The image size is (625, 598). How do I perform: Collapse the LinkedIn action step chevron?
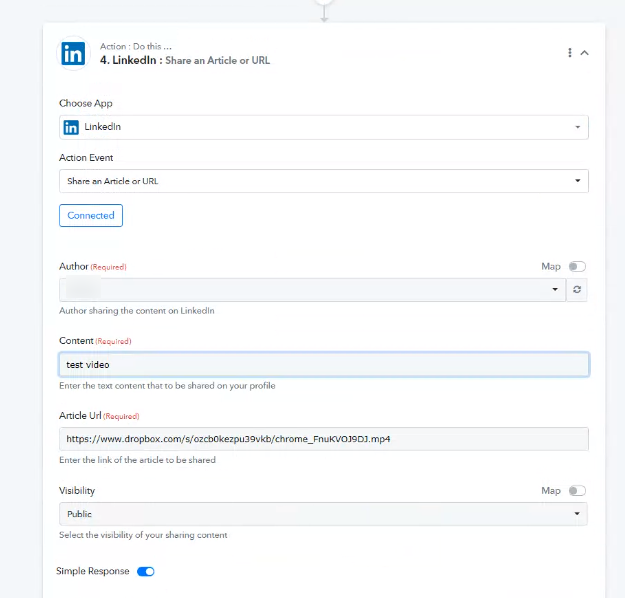[584, 53]
